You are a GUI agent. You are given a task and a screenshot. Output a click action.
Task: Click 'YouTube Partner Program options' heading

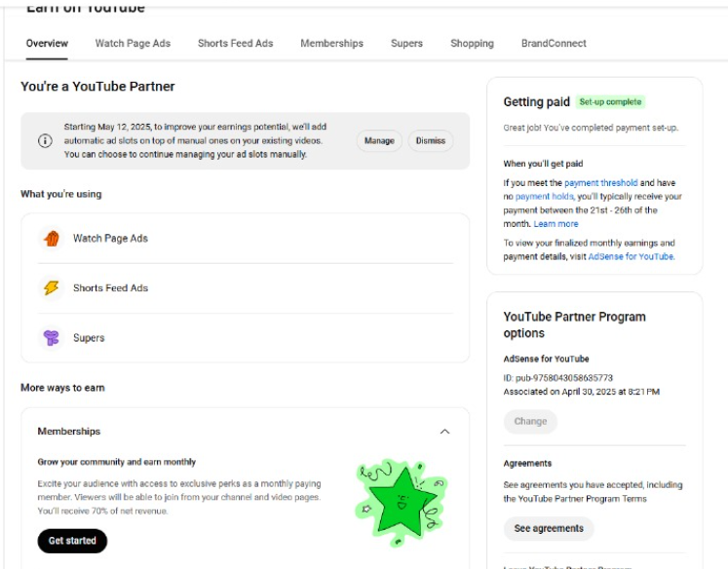(x=575, y=324)
